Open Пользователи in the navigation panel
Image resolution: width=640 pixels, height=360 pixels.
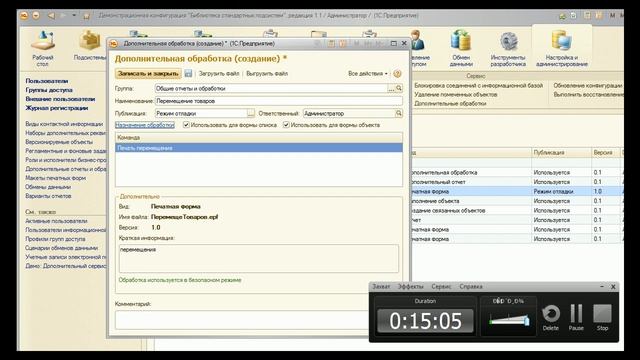coord(47,81)
